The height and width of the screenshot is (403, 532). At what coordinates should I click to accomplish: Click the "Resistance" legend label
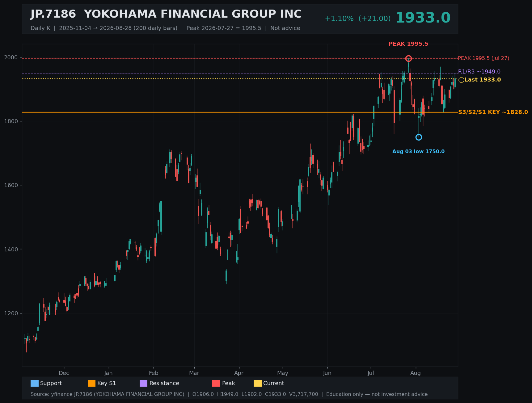(x=164, y=383)
